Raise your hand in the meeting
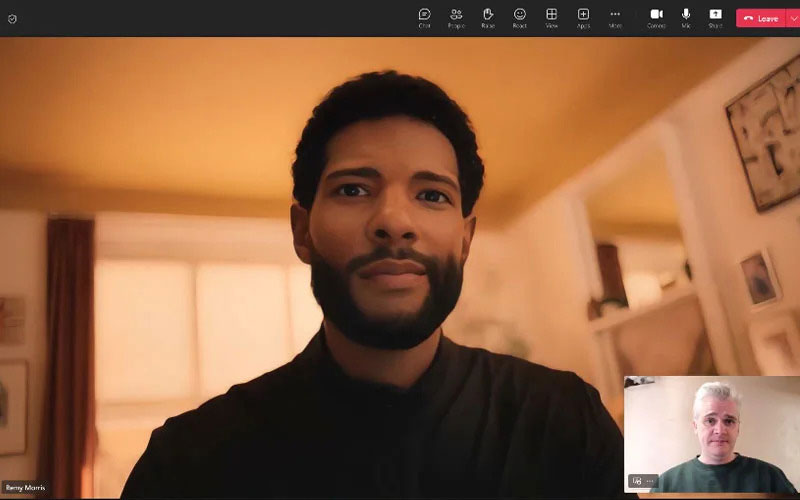The image size is (800, 500). click(x=488, y=18)
